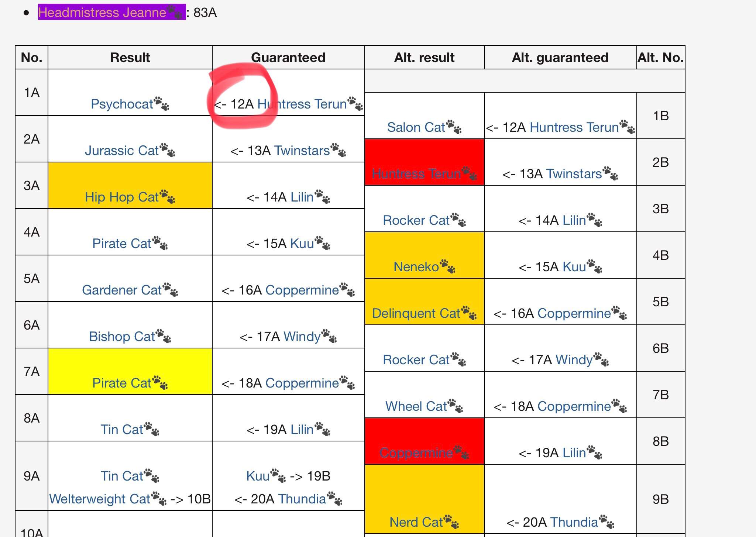Open Pirate Cat link in row 7A
The image size is (756, 537).
click(122, 383)
